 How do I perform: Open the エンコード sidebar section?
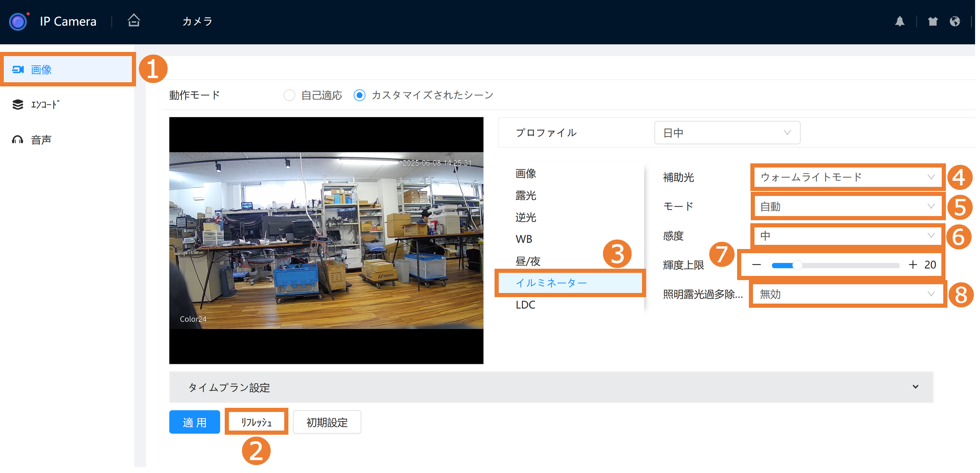click(x=45, y=104)
